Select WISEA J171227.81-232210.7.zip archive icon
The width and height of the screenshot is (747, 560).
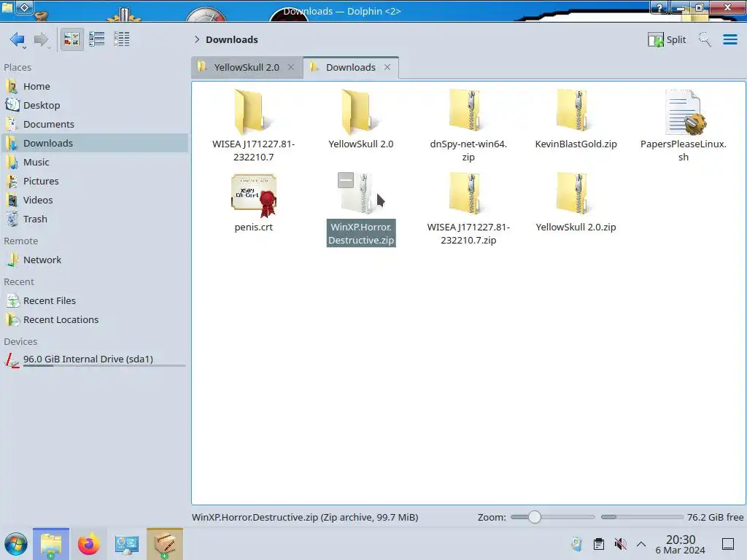click(x=468, y=194)
